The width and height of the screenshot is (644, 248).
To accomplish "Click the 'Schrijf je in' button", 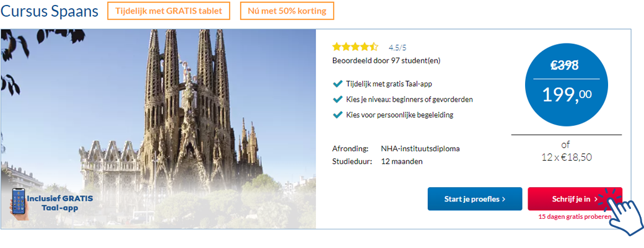I will [x=574, y=199].
